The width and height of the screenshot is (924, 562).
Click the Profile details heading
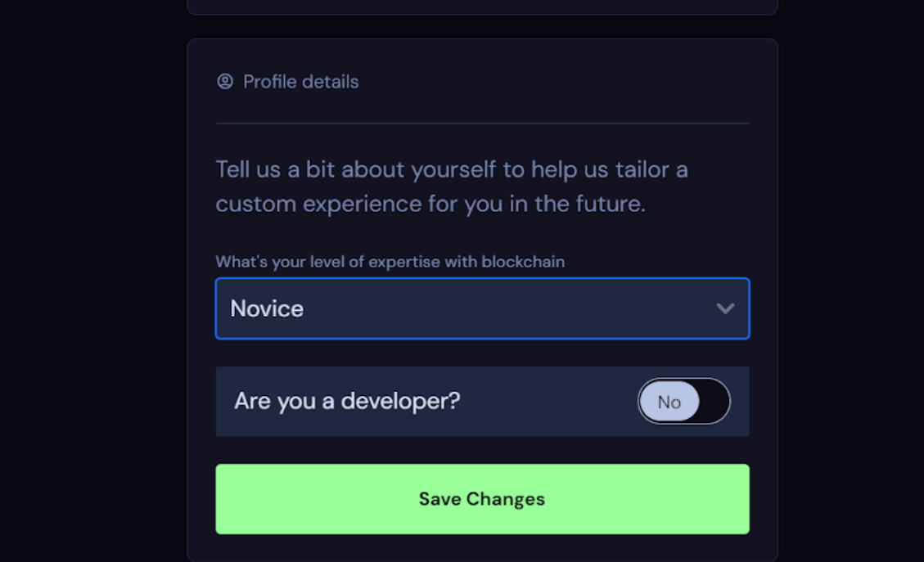tap(300, 81)
